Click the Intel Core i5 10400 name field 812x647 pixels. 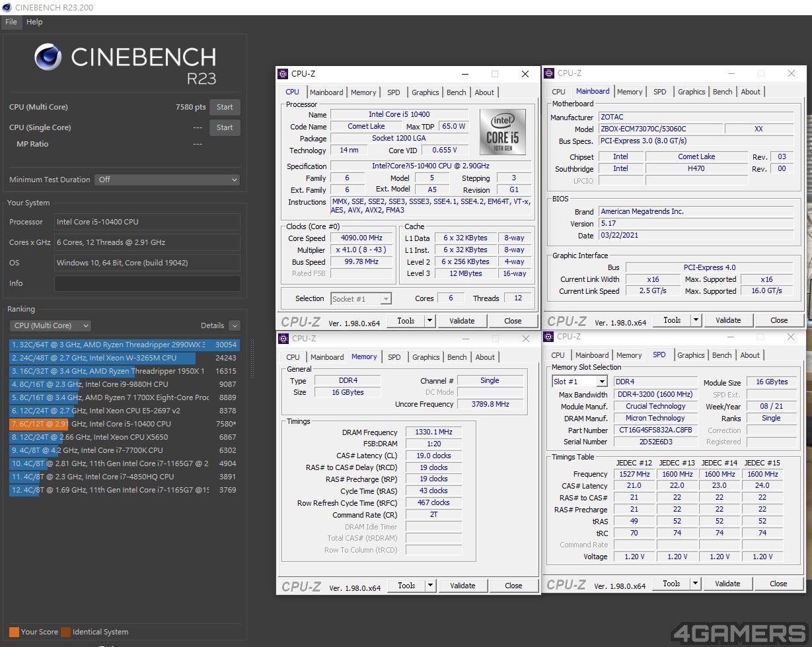click(x=399, y=114)
